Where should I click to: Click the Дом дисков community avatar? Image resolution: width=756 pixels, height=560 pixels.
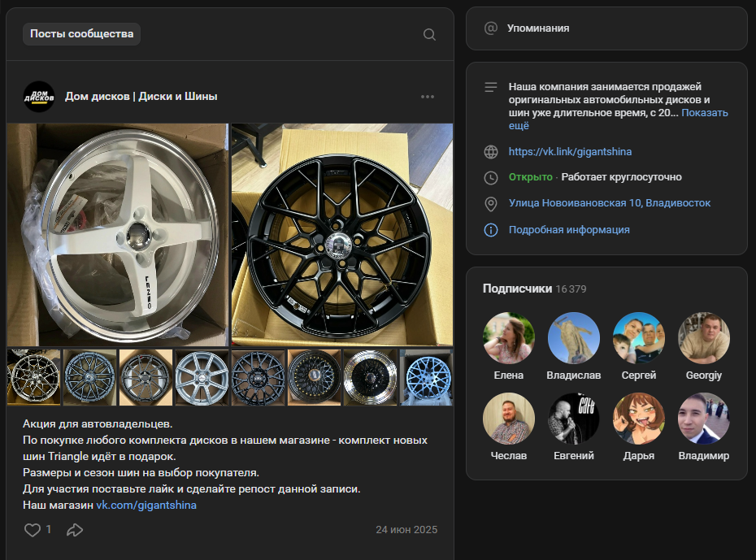tap(39, 97)
